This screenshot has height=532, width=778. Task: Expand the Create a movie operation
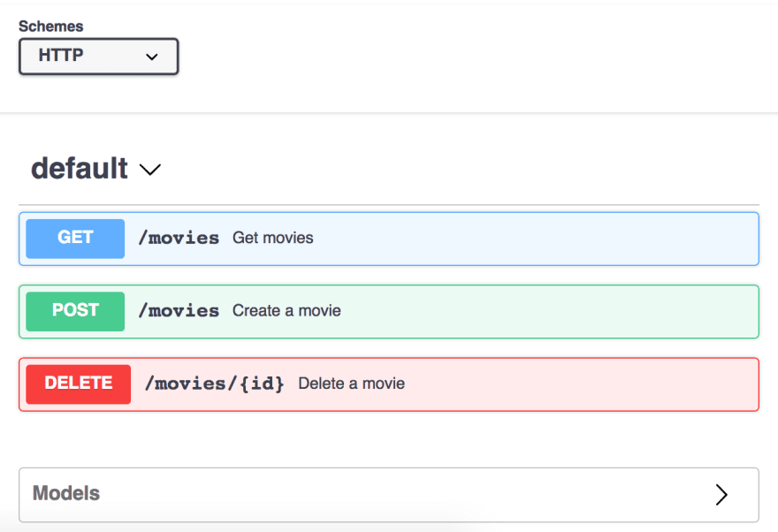coord(389,311)
